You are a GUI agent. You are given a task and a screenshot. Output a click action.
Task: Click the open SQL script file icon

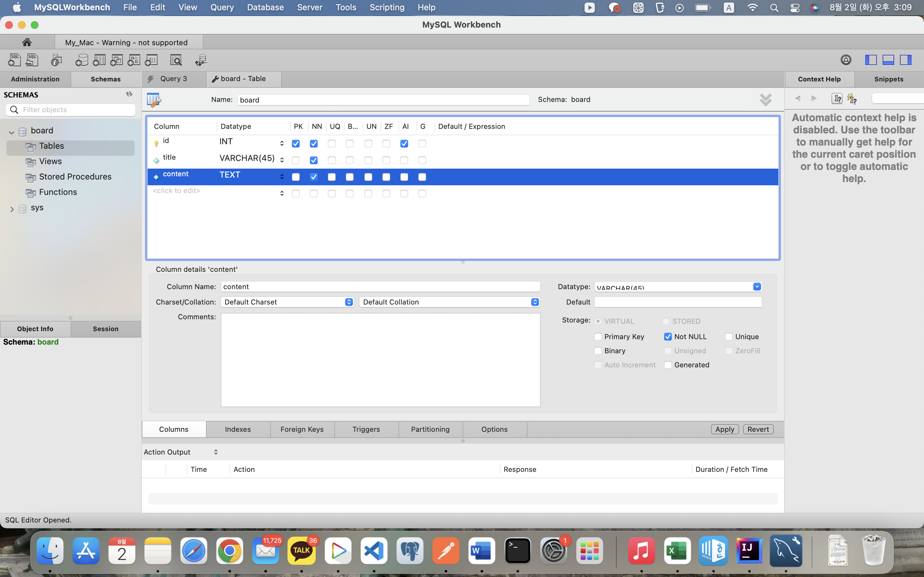tap(32, 60)
